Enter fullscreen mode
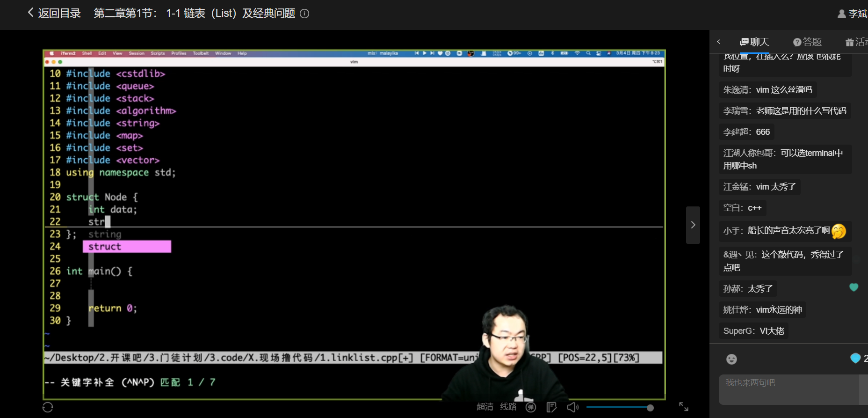The width and height of the screenshot is (868, 418). 684,407
